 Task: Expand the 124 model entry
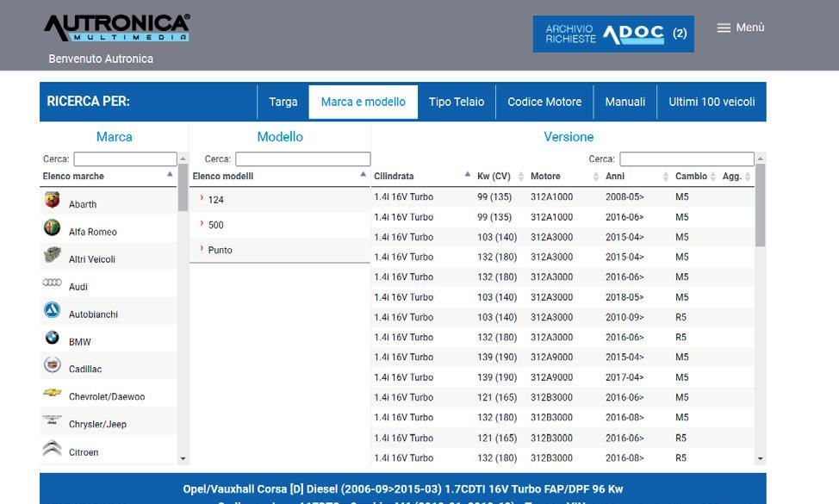280,200
